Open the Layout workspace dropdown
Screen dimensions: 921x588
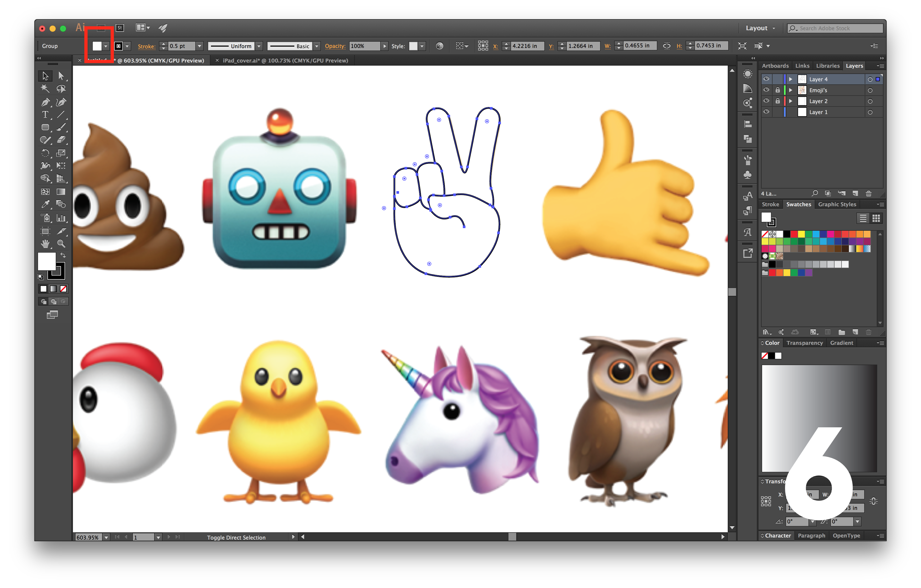point(760,28)
